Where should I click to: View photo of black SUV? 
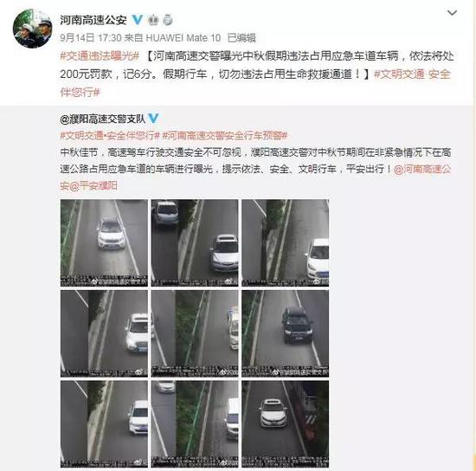coord(286,333)
